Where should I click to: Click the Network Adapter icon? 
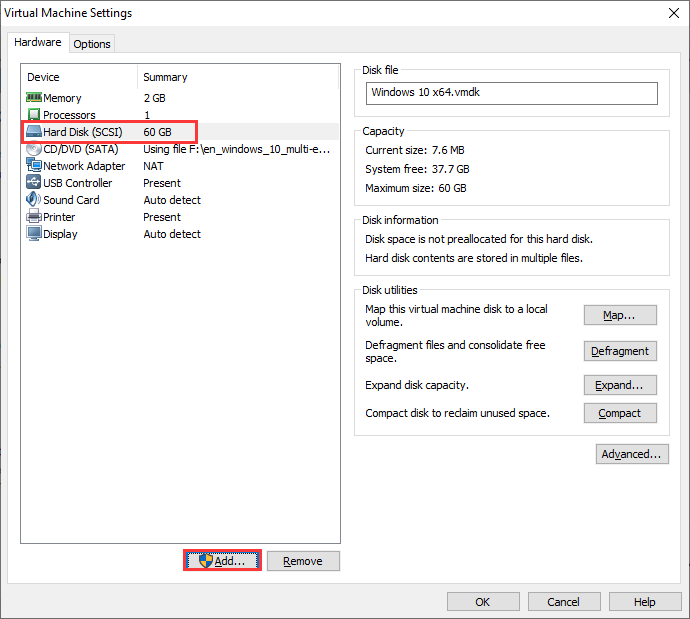click(x=34, y=165)
